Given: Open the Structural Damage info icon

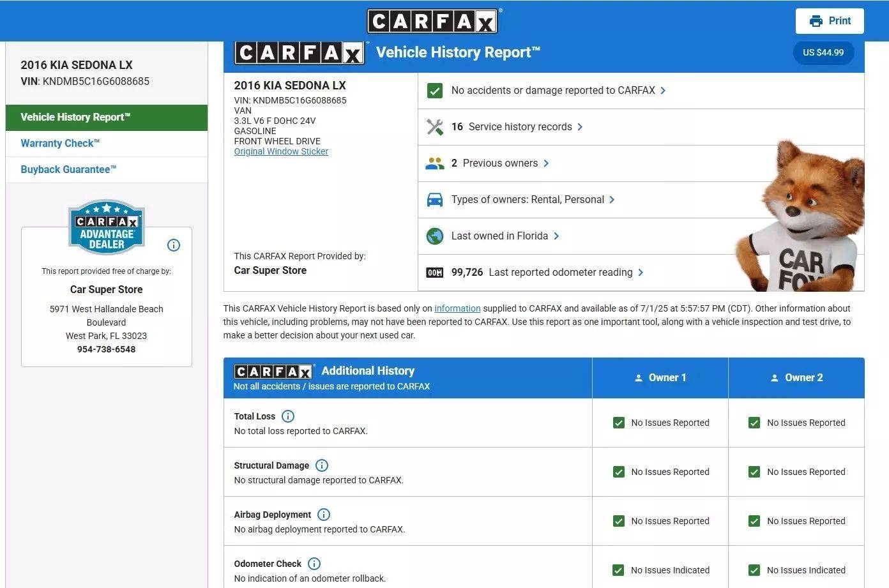Looking at the screenshot, I should point(322,465).
